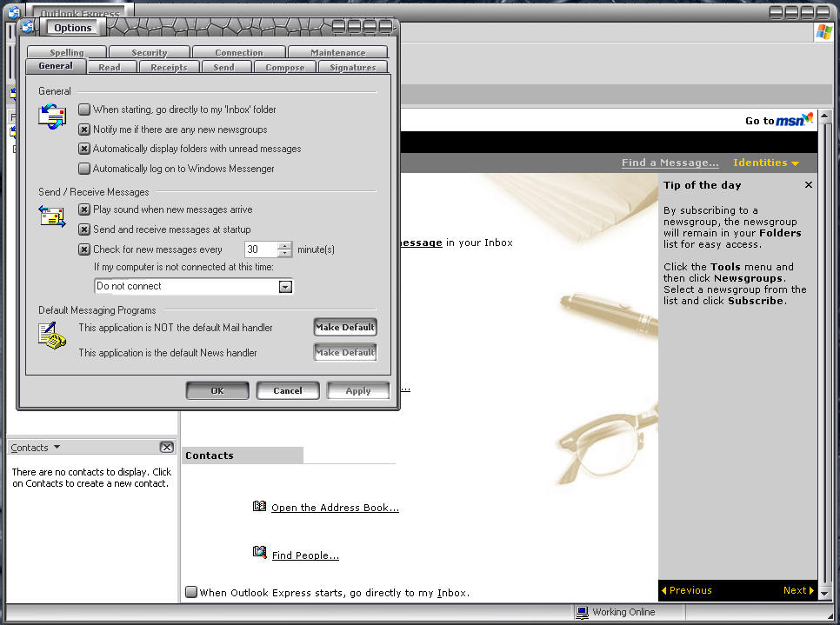
Task: Make Default for the Mail handler
Action: point(345,327)
